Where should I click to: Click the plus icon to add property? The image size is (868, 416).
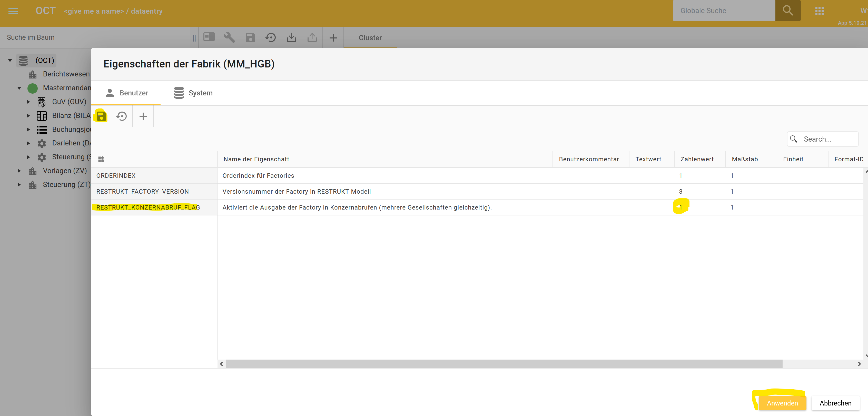143,116
